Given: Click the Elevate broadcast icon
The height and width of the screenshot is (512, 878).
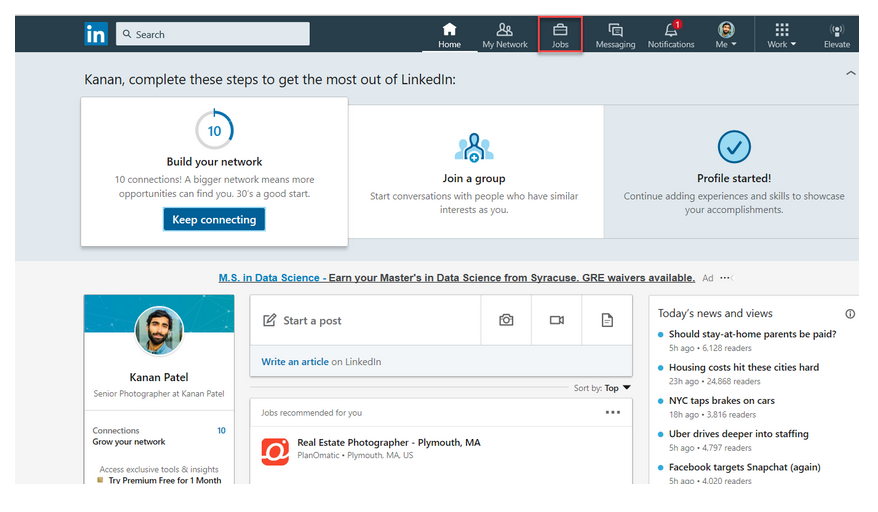Looking at the screenshot, I should pyautogui.click(x=837, y=30).
